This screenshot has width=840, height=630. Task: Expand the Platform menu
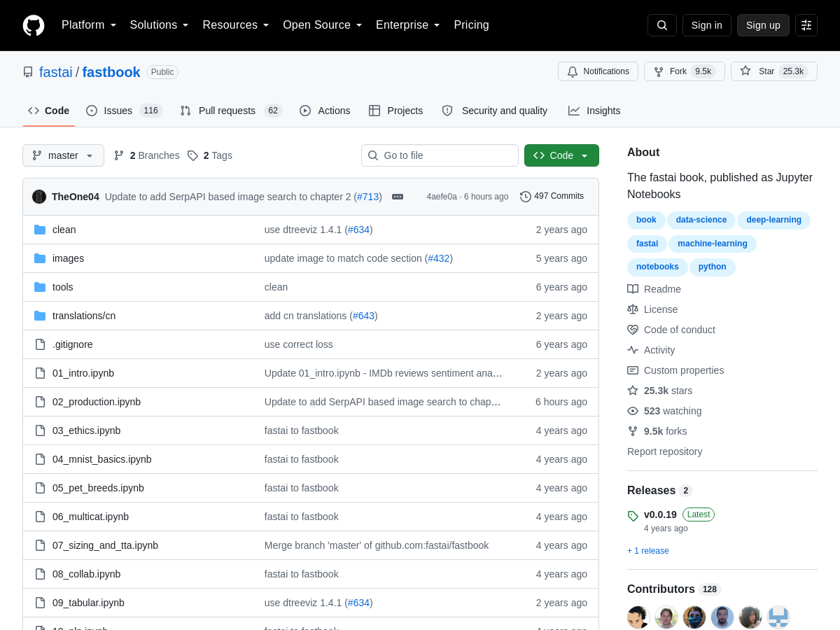click(89, 25)
